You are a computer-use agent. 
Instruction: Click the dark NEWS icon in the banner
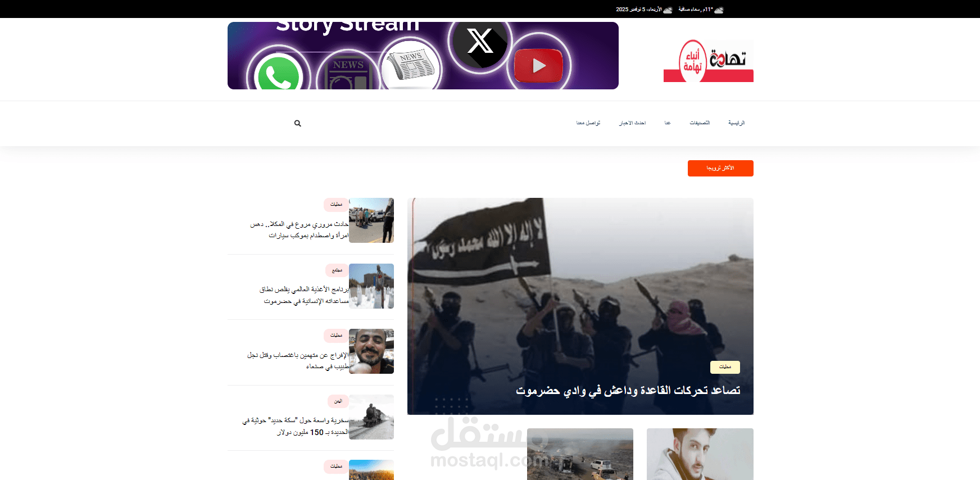[x=348, y=73]
